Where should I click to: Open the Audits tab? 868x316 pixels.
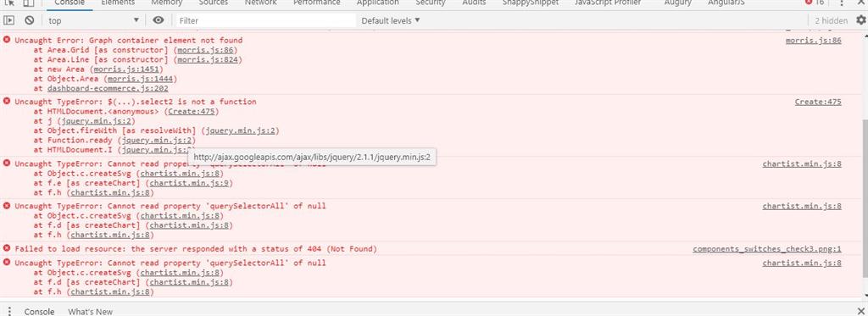[x=475, y=3]
